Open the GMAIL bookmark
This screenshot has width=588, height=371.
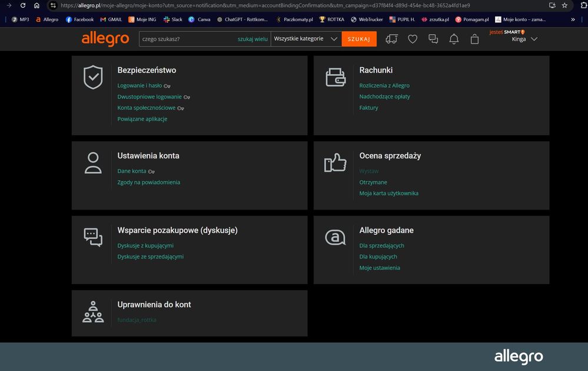coord(111,19)
